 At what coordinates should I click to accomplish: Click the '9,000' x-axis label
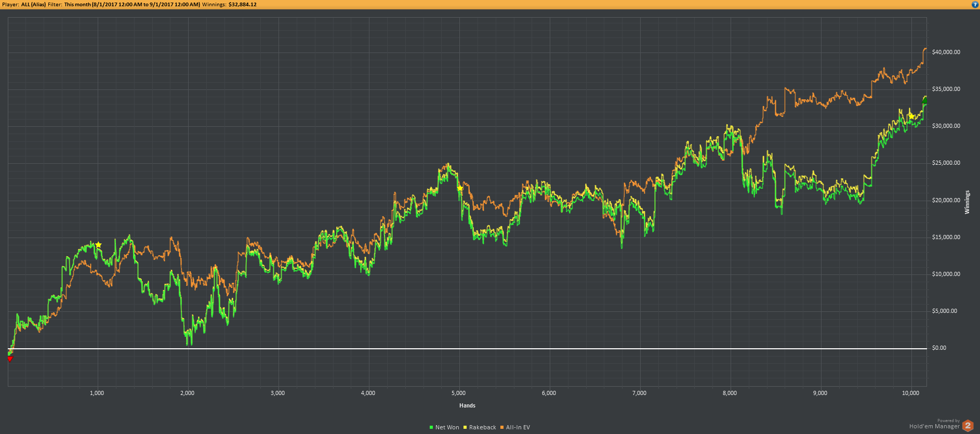point(820,393)
